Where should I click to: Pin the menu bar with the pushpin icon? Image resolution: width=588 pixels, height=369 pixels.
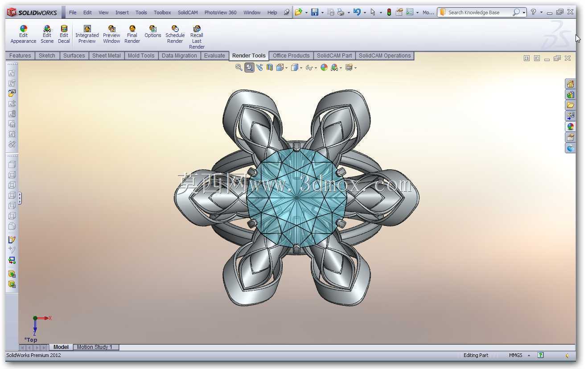pyautogui.click(x=287, y=12)
